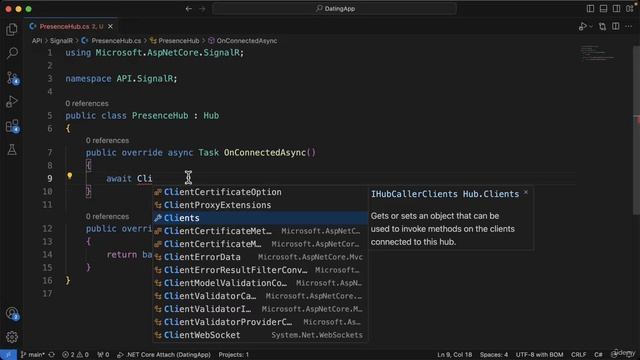Open editor More Actions ellipsis
Viewport: 640px width, 360px height.
click(x=629, y=27)
